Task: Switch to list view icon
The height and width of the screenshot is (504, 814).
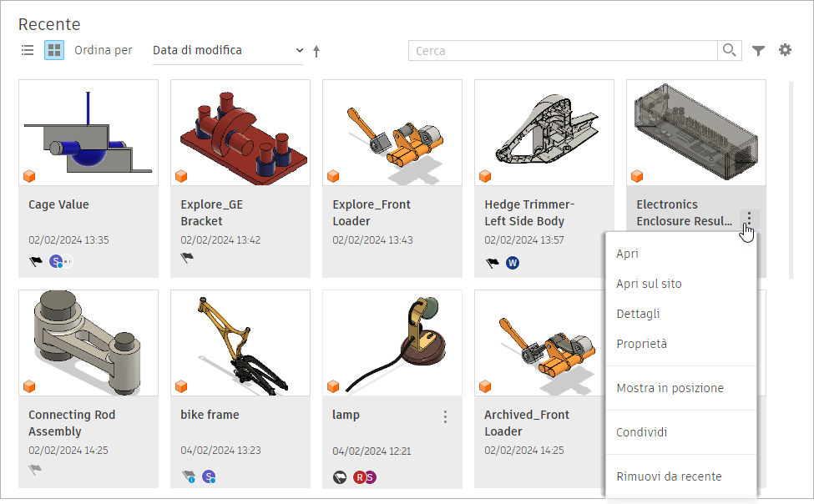Action: click(x=28, y=50)
